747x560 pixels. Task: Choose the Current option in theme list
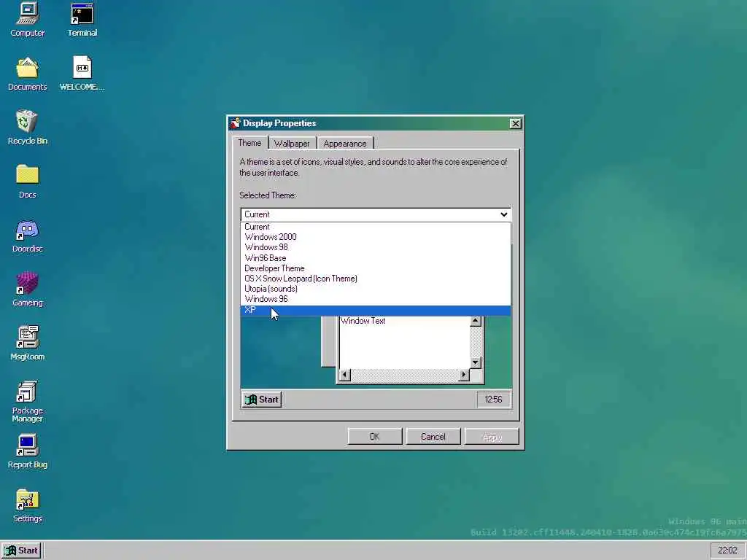[376, 227]
